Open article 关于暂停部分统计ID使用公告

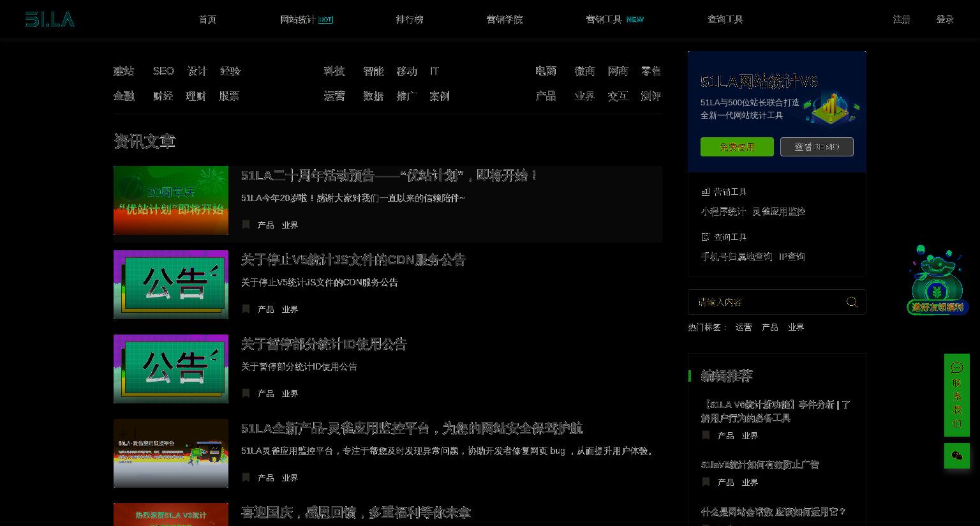[324, 344]
